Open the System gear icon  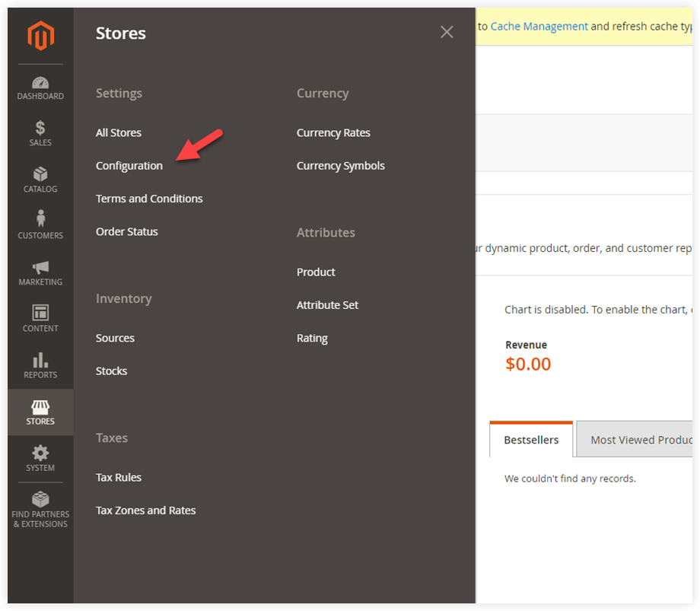40,453
